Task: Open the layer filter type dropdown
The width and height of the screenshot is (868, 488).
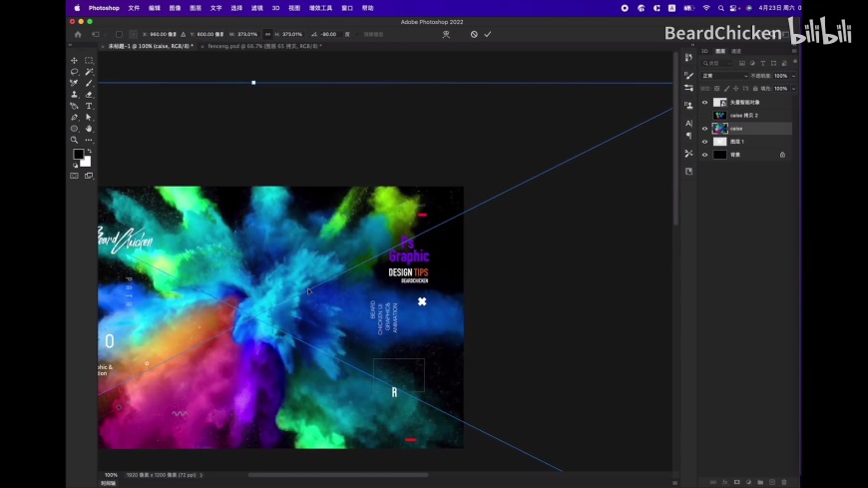Action: (x=717, y=63)
